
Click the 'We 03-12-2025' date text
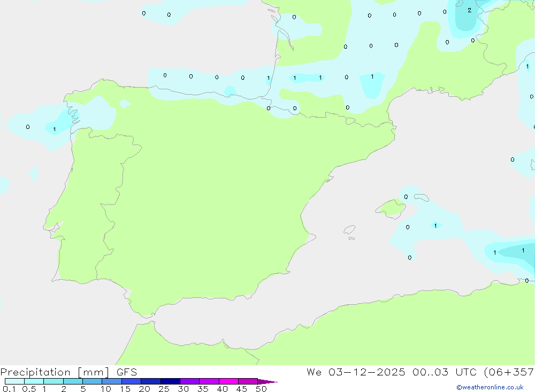(356, 372)
